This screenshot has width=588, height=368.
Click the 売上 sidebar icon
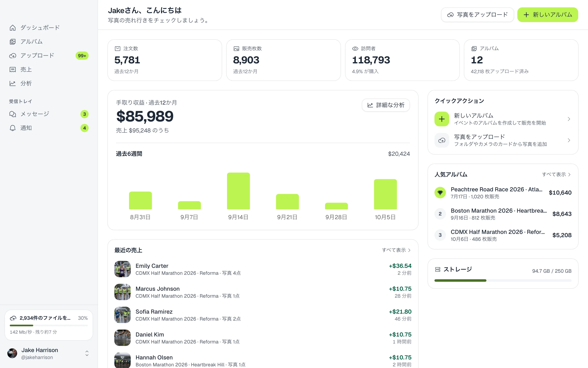point(13,70)
